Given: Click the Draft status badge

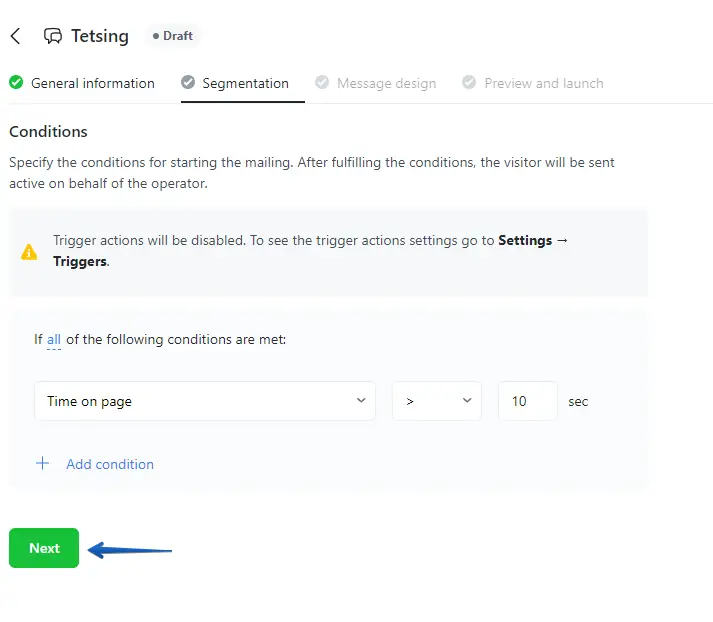Looking at the screenshot, I should 173,36.
